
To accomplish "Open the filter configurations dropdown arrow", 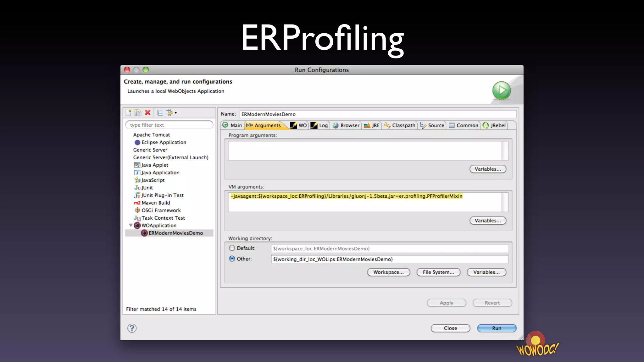I will pos(175,112).
